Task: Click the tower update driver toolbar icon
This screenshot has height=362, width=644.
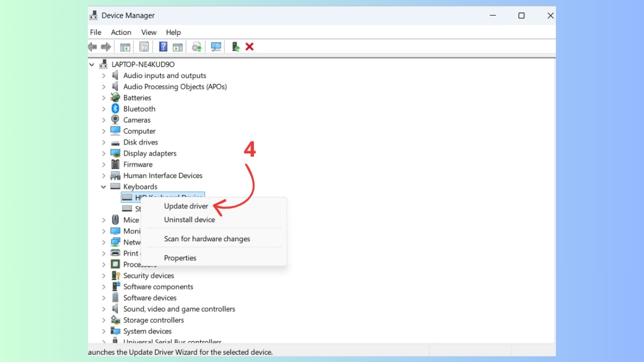Action: (x=236, y=47)
